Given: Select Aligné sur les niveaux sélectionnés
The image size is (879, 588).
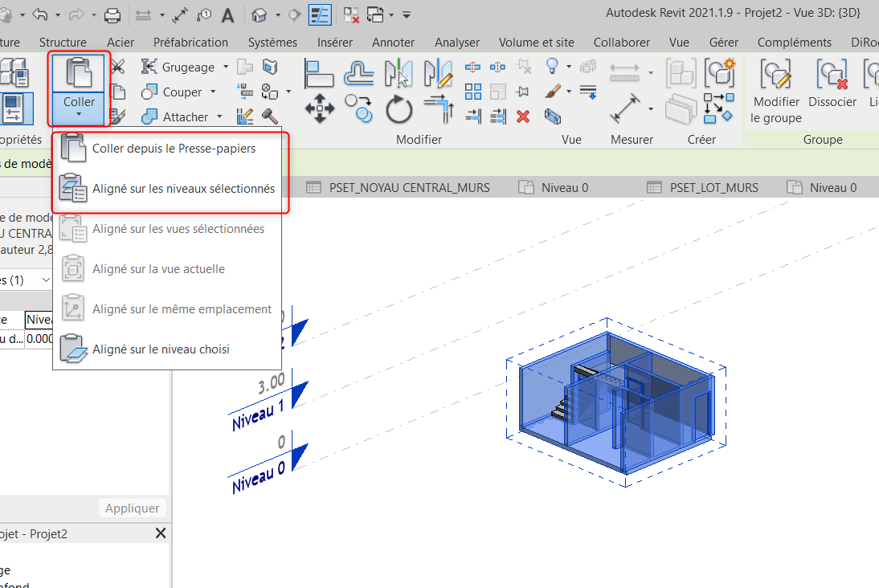Looking at the screenshot, I should coord(183,189).
